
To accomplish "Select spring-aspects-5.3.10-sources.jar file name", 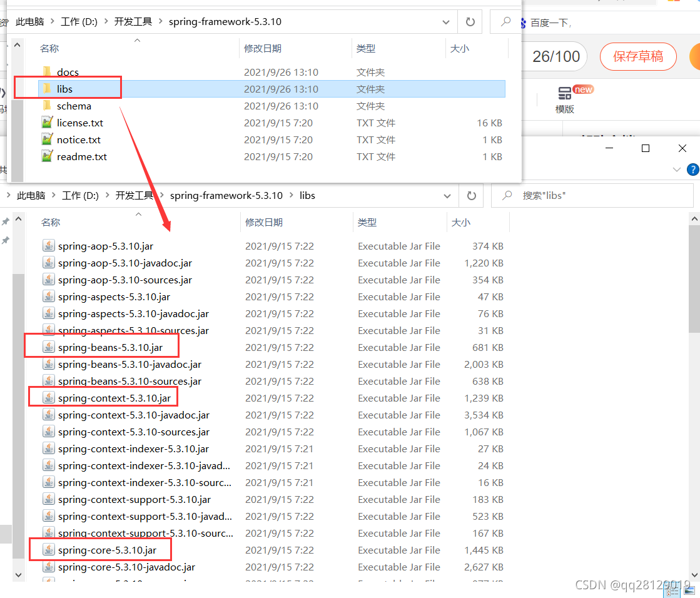I will [133, 331].
